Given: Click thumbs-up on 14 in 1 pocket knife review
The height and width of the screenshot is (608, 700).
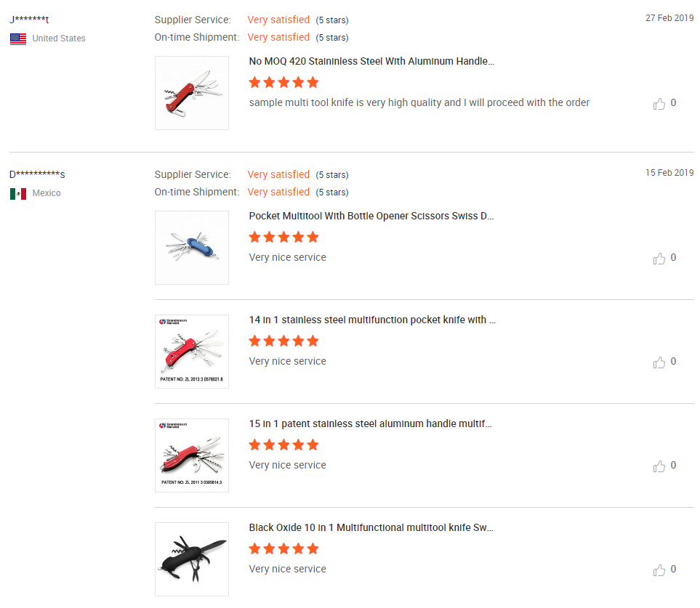Looking at the screenshot, I should point(659,362).
